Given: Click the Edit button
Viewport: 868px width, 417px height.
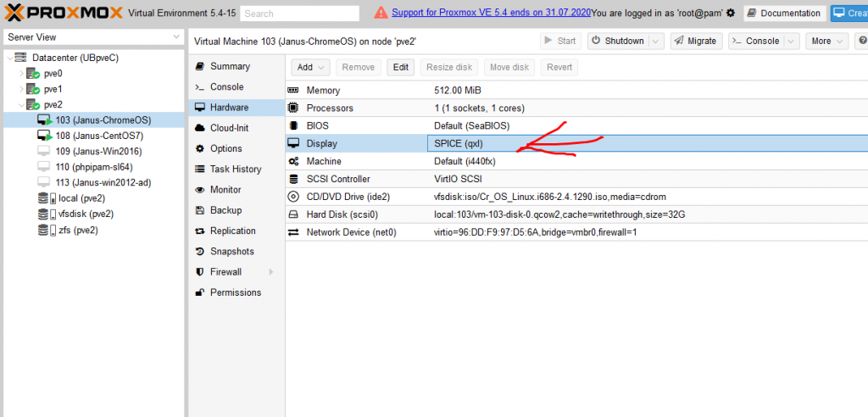Looking at the screenshot, I should 401,68.
